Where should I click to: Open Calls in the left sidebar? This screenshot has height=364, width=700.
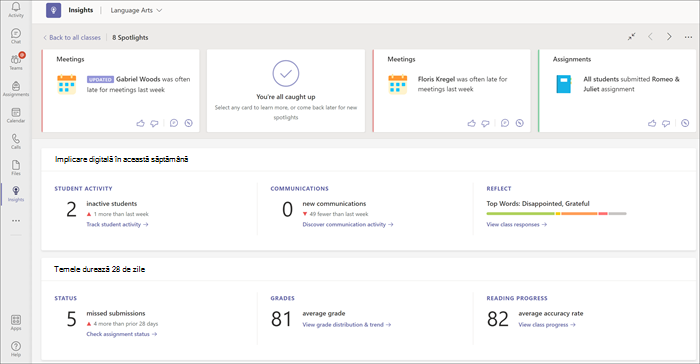coord(16,142)
